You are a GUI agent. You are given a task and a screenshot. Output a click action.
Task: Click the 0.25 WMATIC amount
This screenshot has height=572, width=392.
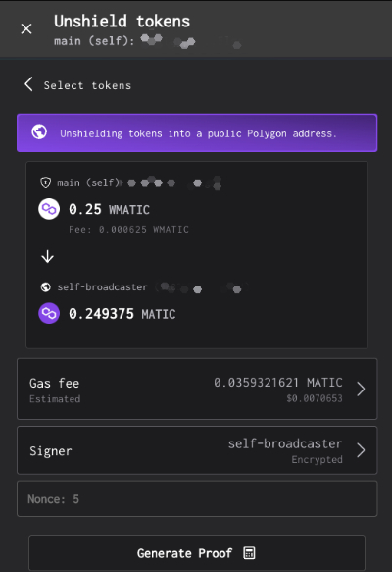coord(110,209)
